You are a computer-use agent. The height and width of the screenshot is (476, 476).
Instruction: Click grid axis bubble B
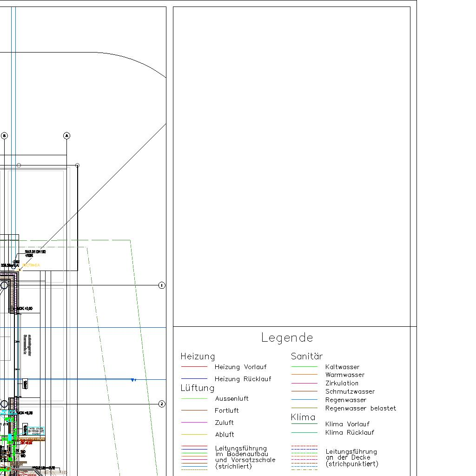(4, 136)
